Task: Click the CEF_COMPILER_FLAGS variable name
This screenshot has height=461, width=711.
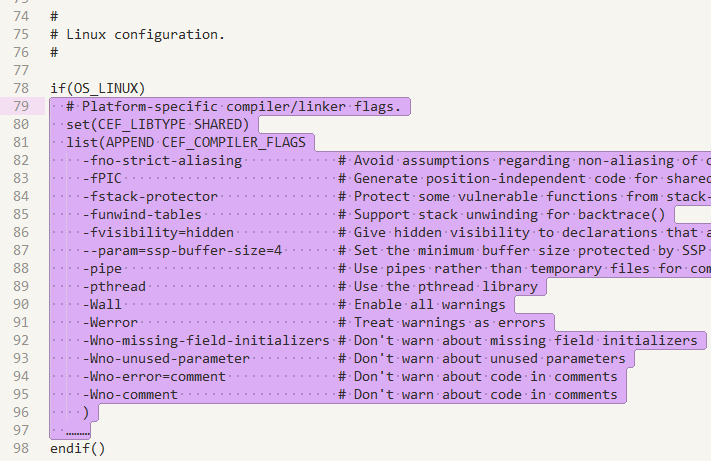Action: (242, 142)
